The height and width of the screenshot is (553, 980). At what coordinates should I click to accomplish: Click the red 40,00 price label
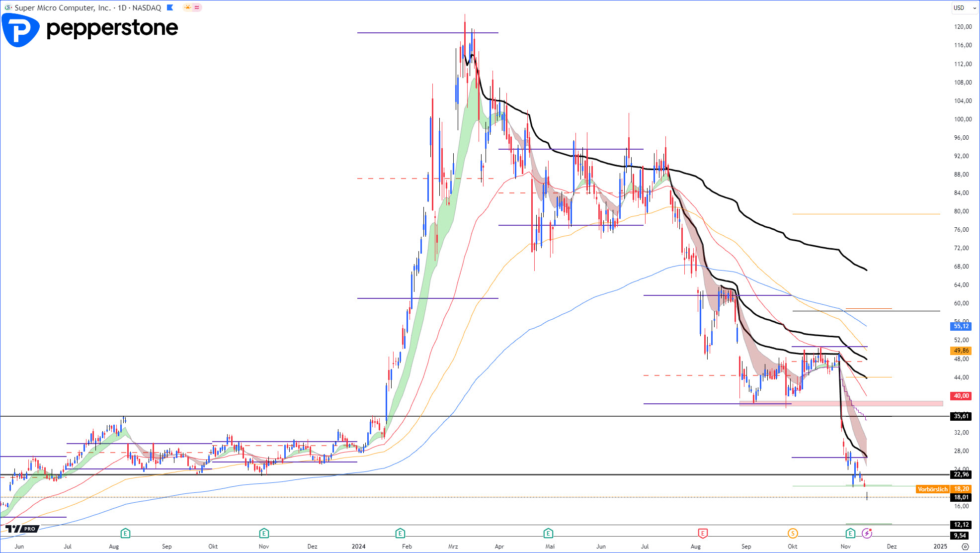(x=961, y=396)
